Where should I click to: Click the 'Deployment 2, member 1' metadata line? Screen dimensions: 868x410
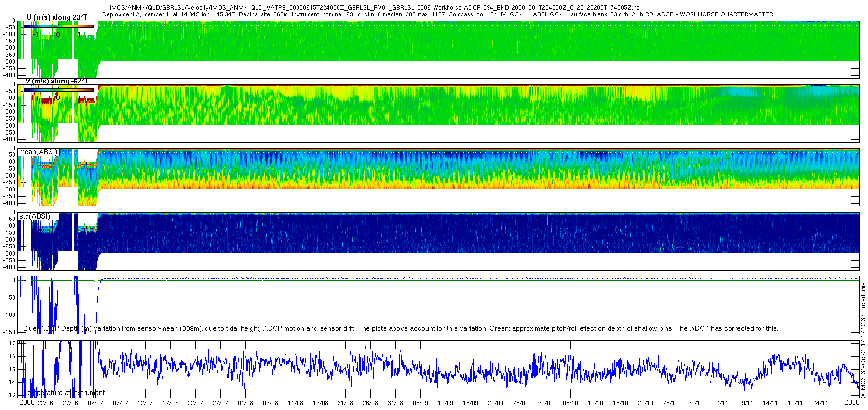pos(437,14)
